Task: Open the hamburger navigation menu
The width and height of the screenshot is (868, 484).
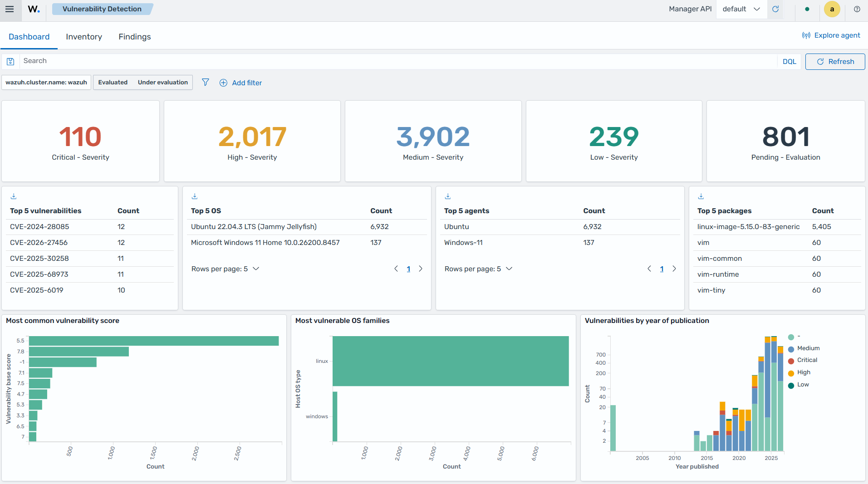Action: click(10, 9)
